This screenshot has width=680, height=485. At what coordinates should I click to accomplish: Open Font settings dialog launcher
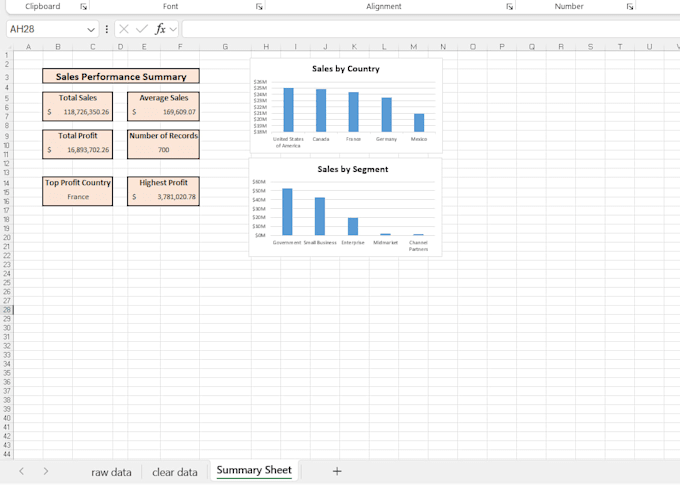[x=259, y=7]
